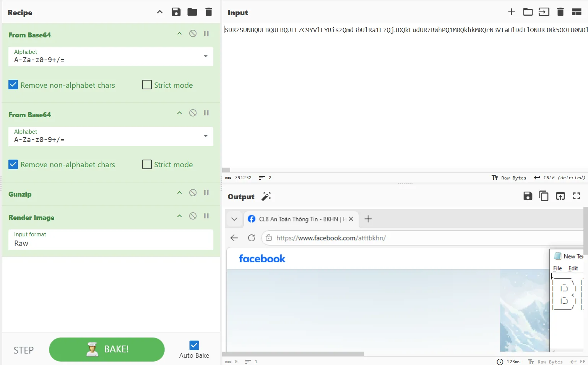Load a recipe with the folder icon

pyautogui.click(x=192, y=12)
